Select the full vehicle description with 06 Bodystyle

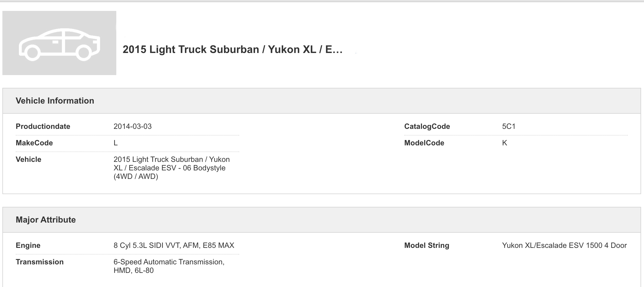(x=171, y=168)
